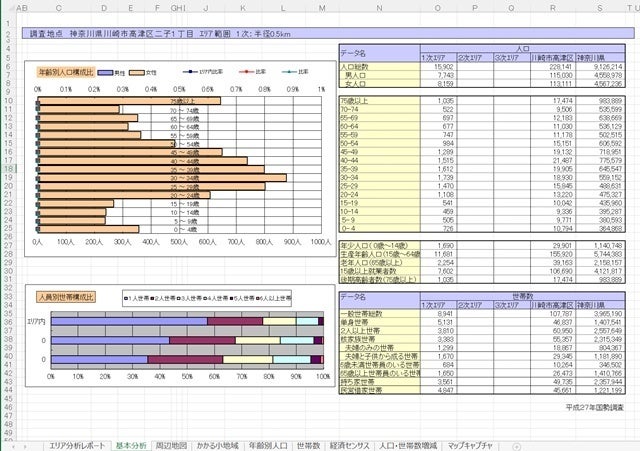Switch to the 周辺地図 sheet tab
Image resolution: width=640 pixels, height=451 pixels.
[172, 444]
